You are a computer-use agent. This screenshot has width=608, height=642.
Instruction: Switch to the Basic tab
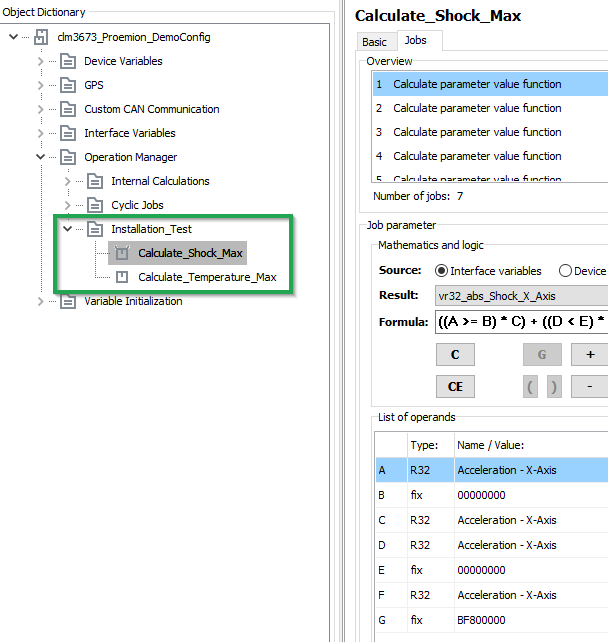(x=374, y=42)
